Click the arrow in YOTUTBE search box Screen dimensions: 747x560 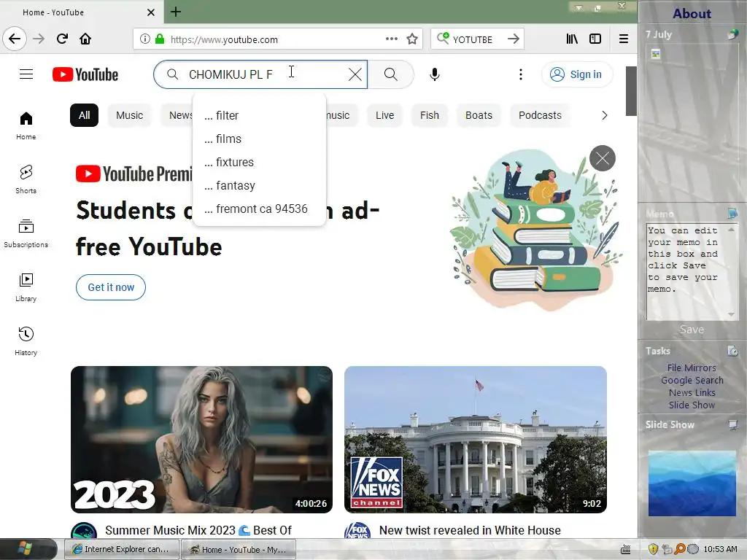click(513, 39)
